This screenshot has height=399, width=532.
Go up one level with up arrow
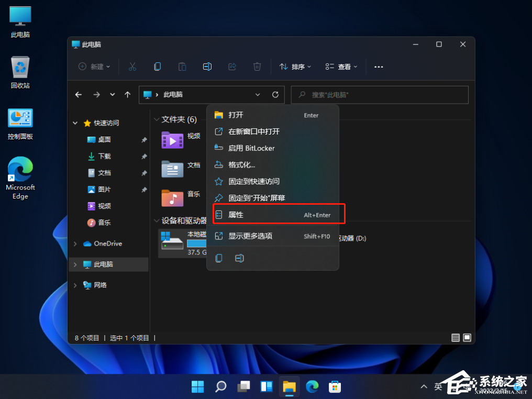coord(128,95)
